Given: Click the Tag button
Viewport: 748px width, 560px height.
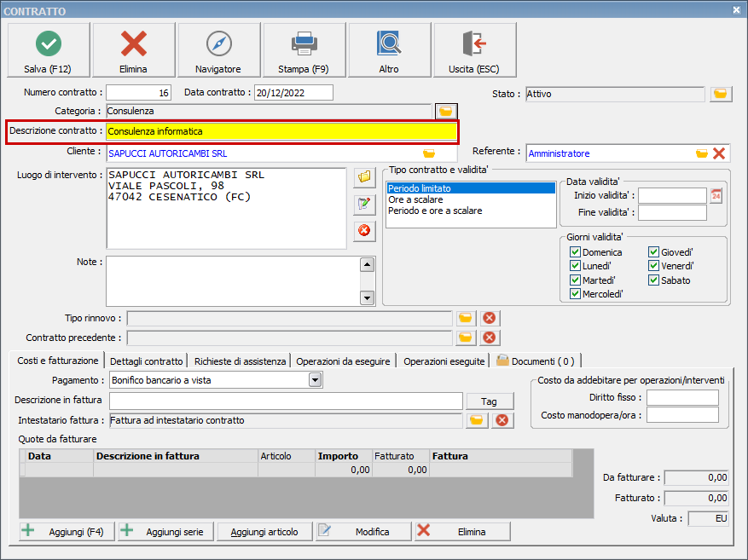Looking at the screenshot, I should [x=490, y=401].
